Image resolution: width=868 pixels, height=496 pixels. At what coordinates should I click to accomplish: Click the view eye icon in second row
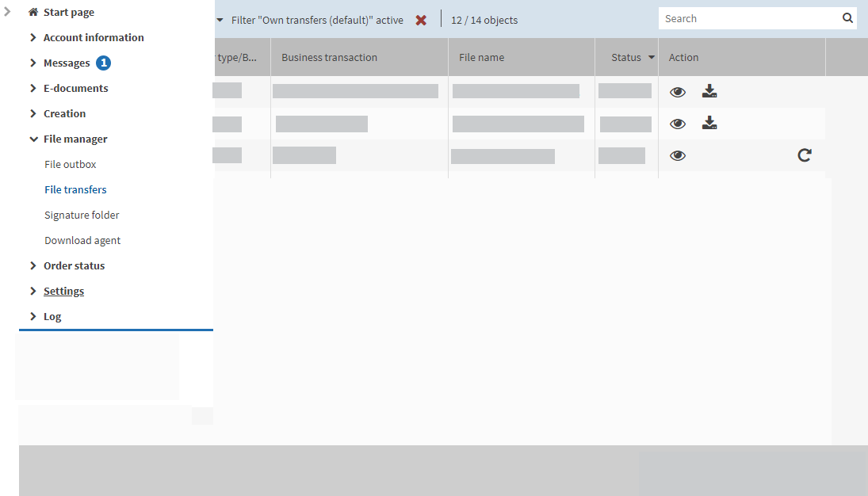[678, 124]
